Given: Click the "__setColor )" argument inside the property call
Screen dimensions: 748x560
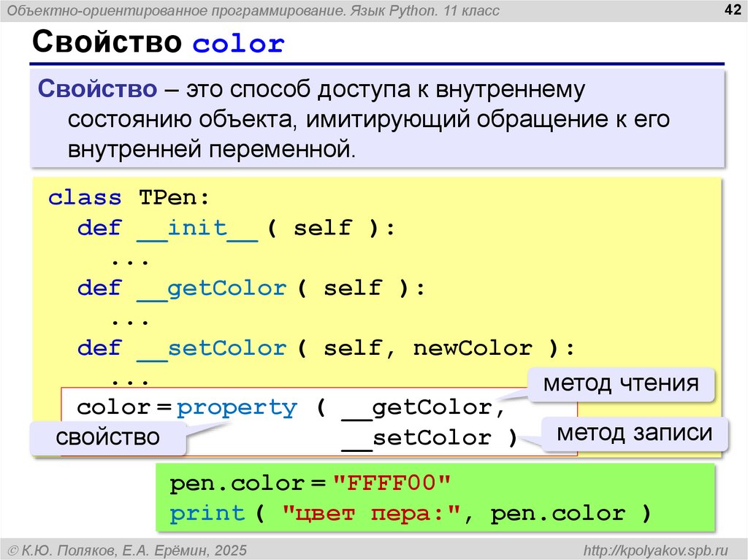Looking at the screenshot, I should pos(430,437).
